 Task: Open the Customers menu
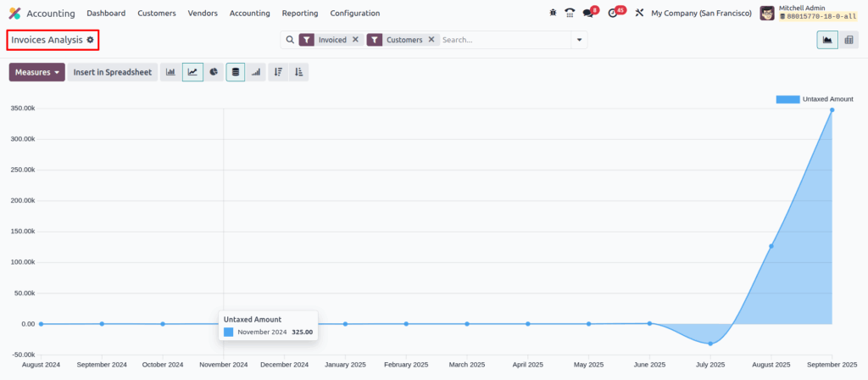coord(157,13)
